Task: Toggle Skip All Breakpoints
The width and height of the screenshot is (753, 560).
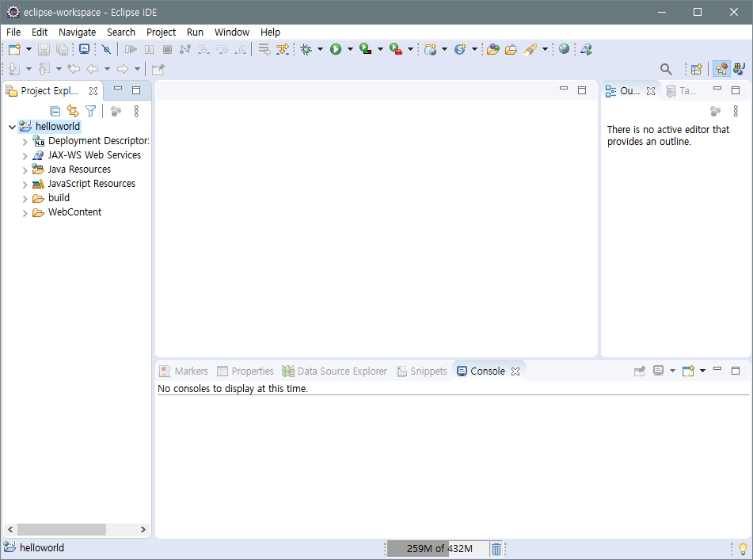Action: [107, 49]
